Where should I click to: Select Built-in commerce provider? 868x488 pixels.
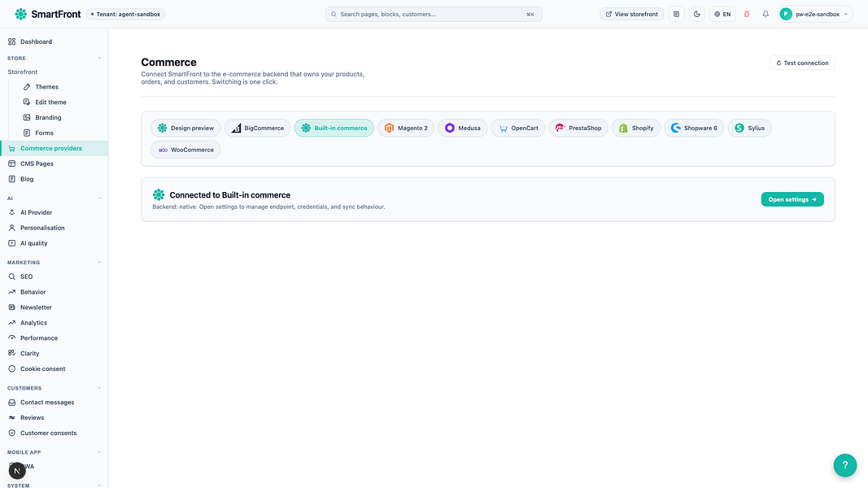tap(334, 128)
